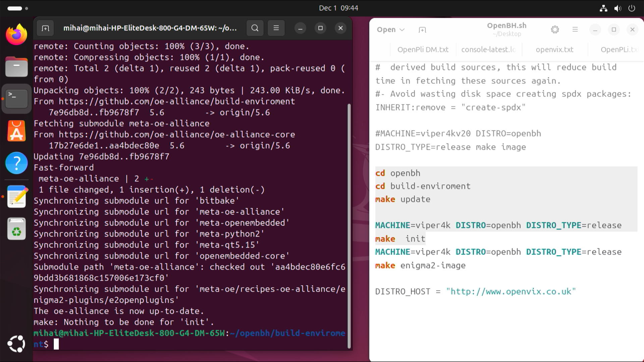Open the system power menu
The height and width of the screenshot is (362, 644).
point(632,8)
